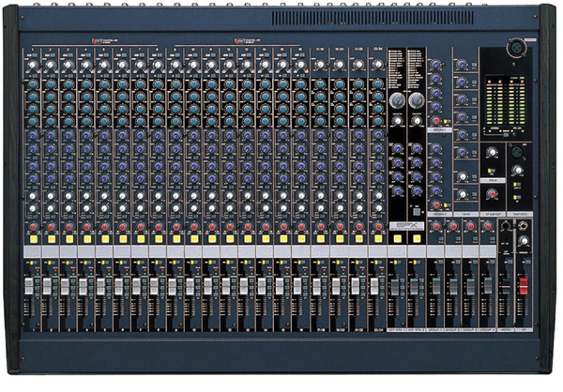Toggle the yellow ON switch for Effect Return 2

(416, 239)
